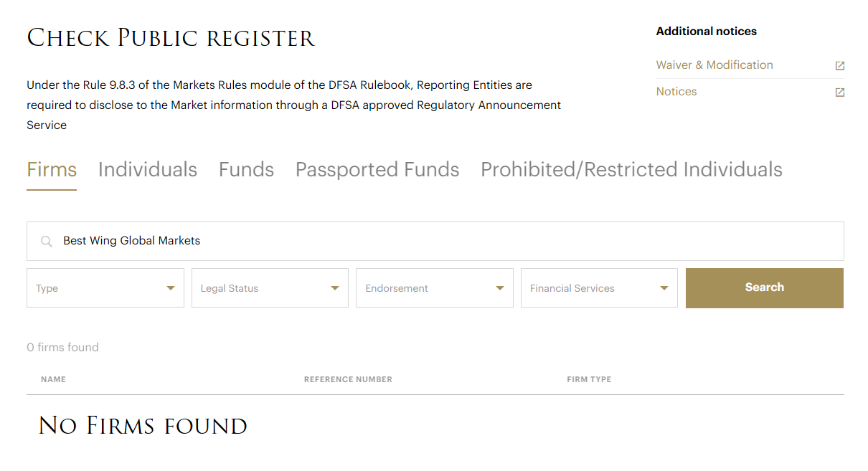
Task: Switch to the Individuals tab
Action: 148,170
